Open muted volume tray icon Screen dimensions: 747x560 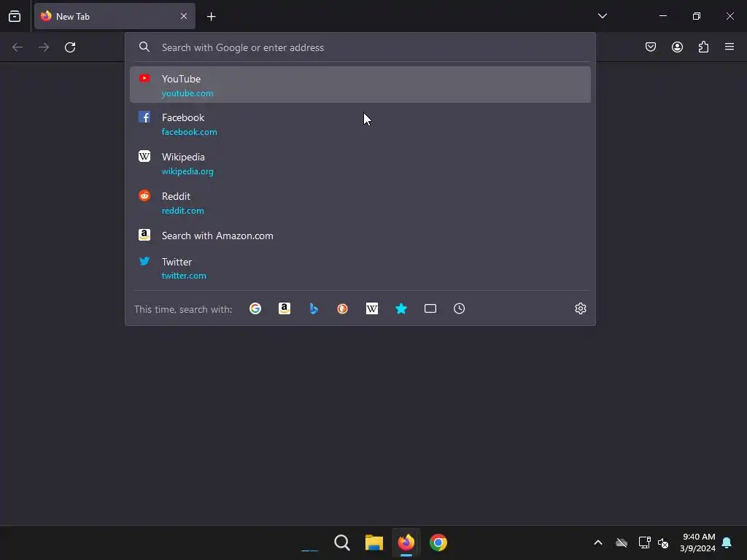coord(663,542)
